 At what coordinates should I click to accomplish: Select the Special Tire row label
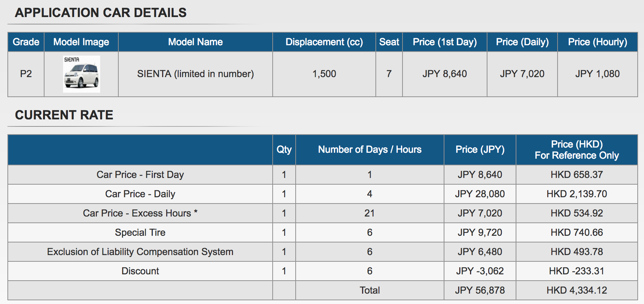coord(140,232)
